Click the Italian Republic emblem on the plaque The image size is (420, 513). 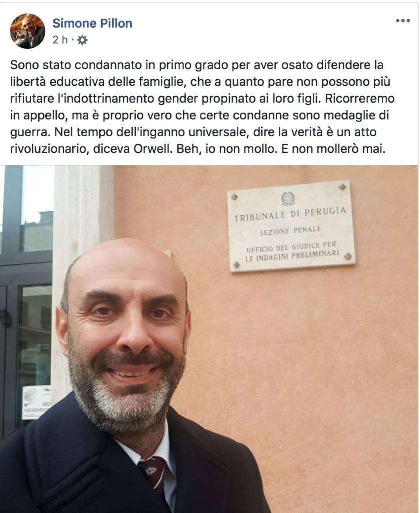point(288,198)
